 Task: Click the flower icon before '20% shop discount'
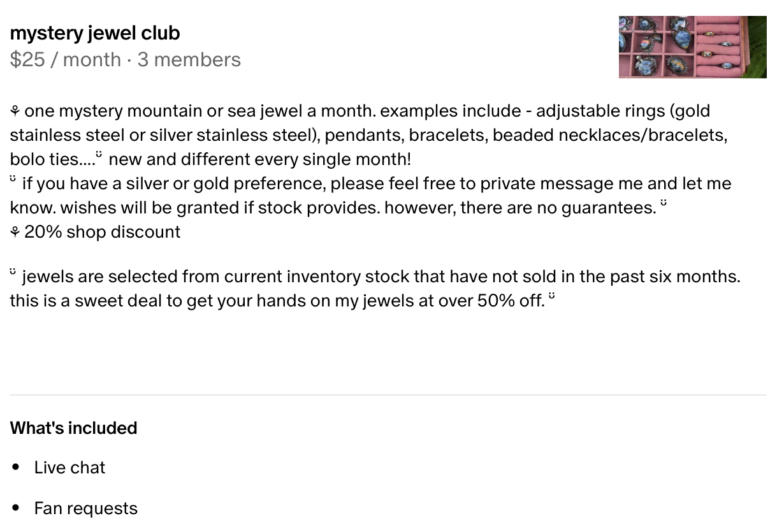pos(15,233)
